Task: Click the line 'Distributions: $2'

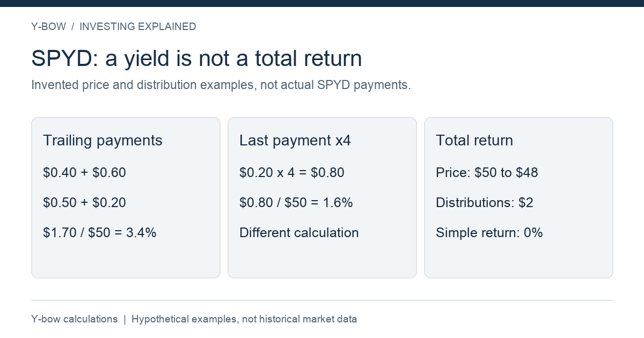Action: (485, 203)
